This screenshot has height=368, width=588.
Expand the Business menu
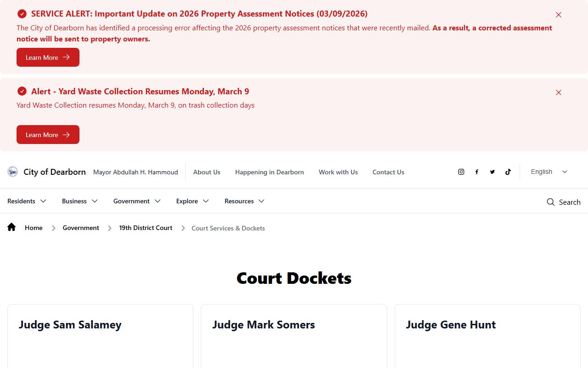click(x=80, y=201)
